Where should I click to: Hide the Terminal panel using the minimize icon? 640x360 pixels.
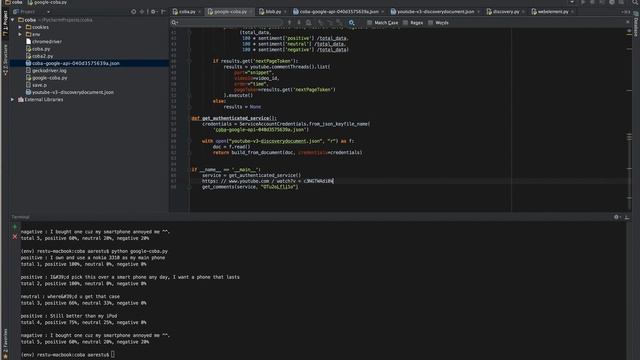pos(627,217)
